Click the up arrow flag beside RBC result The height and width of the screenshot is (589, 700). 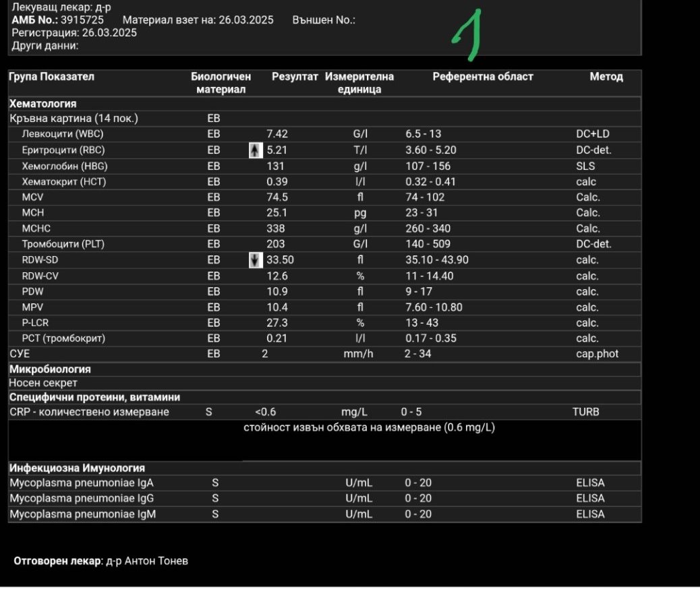[254, 151]
